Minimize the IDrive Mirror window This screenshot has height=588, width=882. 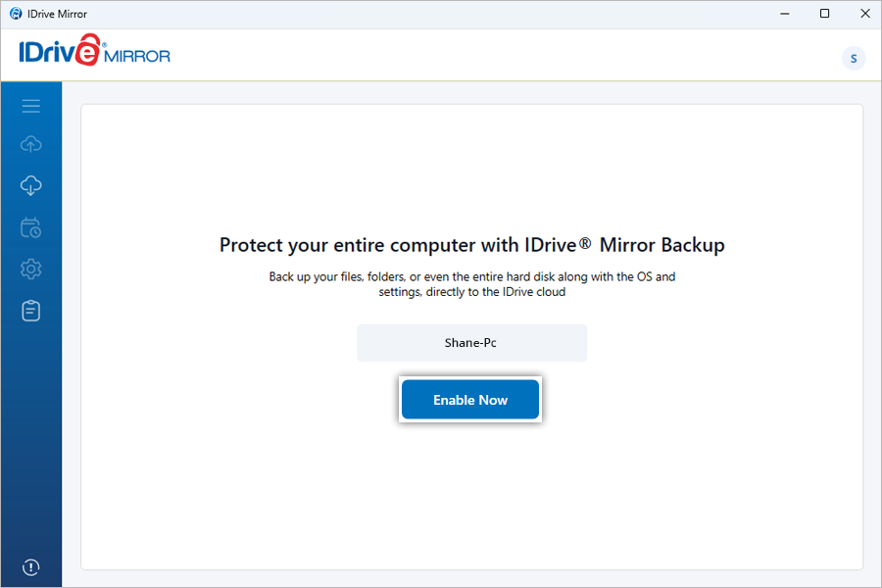point(782,14)
